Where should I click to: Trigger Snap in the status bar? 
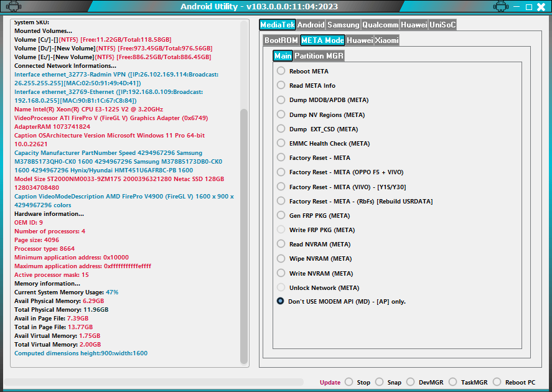pyautogui.click(x=394, y=382)
